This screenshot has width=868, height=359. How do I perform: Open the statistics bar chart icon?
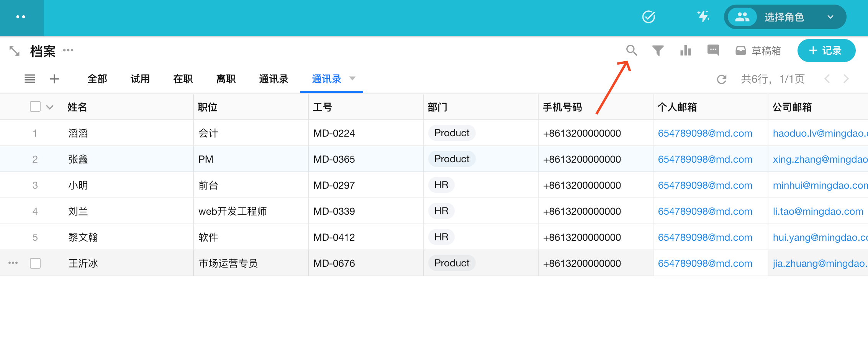pos(685,51)
